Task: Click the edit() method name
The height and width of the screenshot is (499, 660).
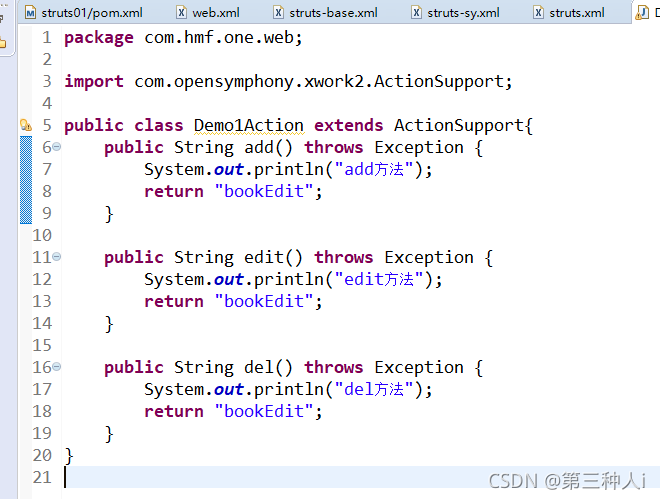Action: point(264,257)
